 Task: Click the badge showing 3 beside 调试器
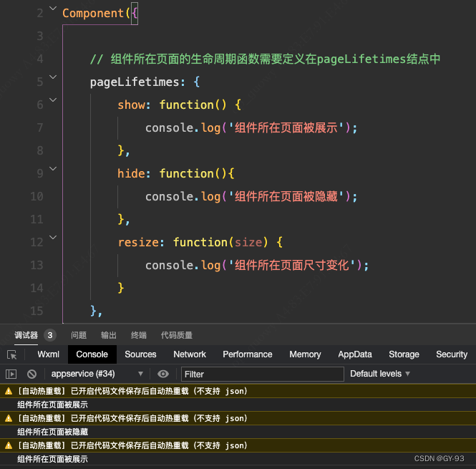click(50, 335)
